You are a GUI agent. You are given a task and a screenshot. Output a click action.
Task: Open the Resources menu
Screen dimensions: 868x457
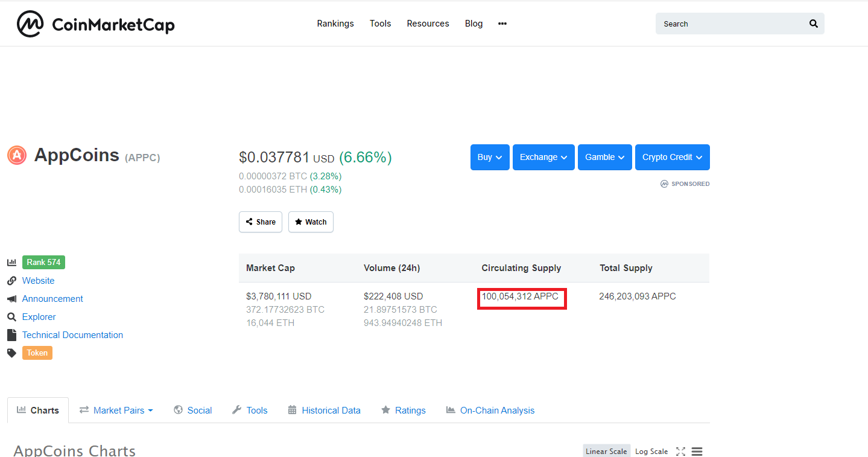point(428,24)
